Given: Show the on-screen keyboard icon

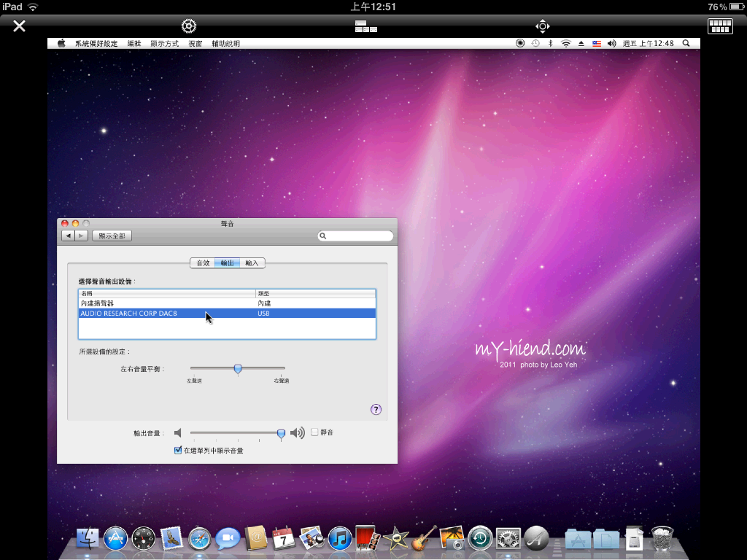Looking at the screenshot, I should pyautogui.click(x=720, y=26).
